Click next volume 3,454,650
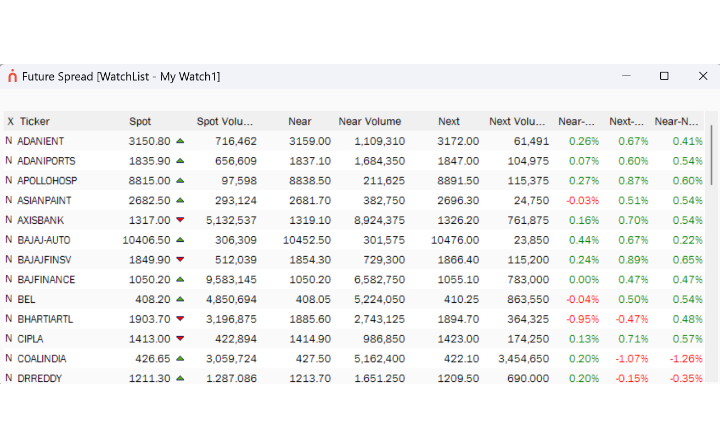The height and width of the screenshot is (448, 720). pos(523,358)
